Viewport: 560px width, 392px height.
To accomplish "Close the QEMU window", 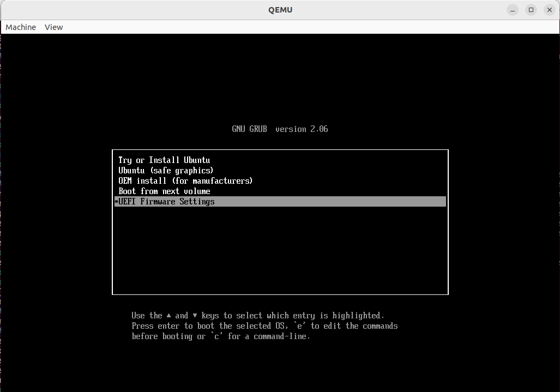I will click(x=549, y=10).
